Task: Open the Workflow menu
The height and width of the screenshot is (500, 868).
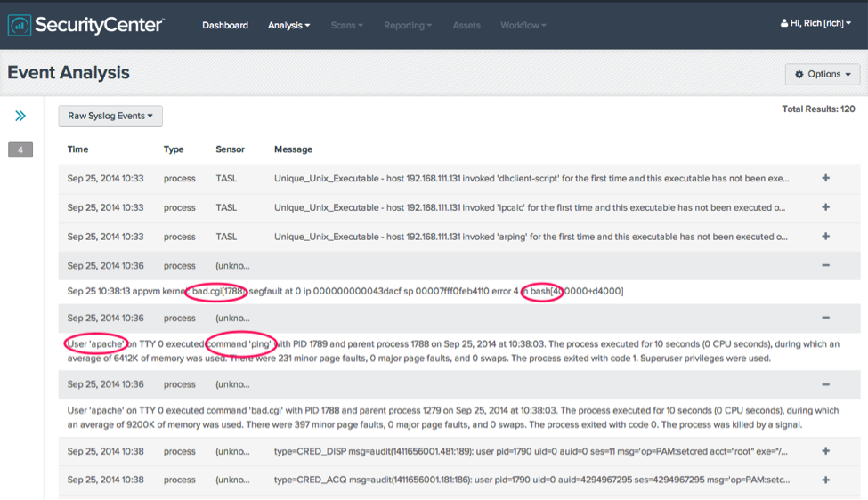Action: point(523,26)
